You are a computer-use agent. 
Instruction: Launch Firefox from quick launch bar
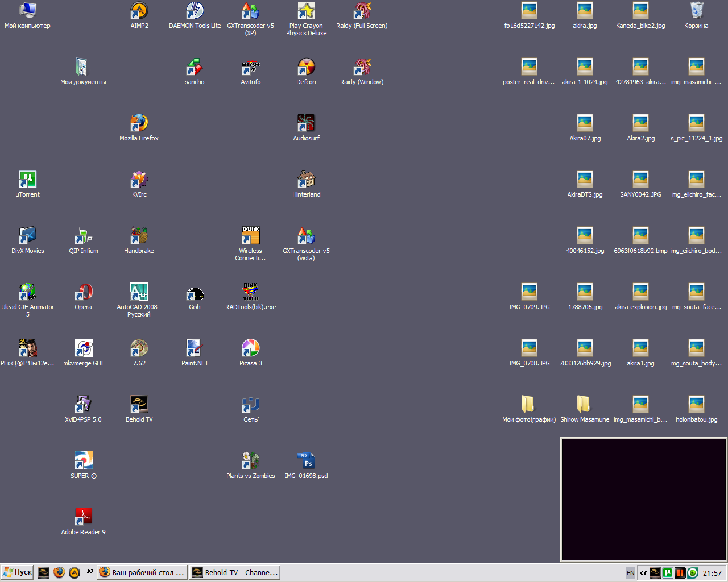pyautogui.click(x=59, y=572)
